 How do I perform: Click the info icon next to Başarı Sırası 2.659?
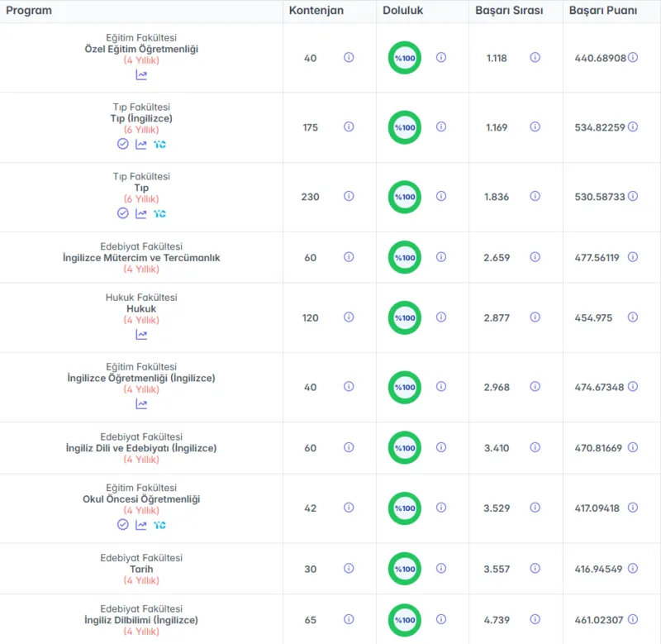(535, 257)
